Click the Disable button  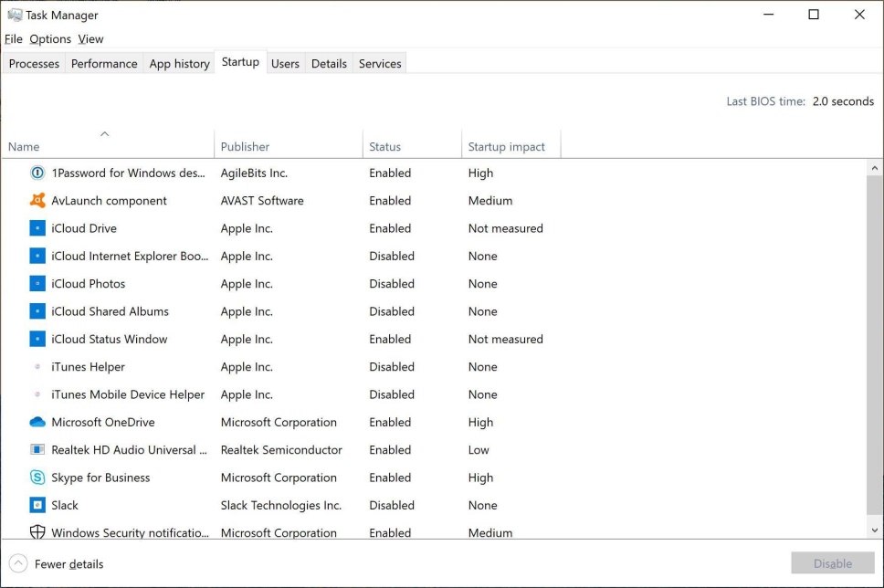point(832,563)
